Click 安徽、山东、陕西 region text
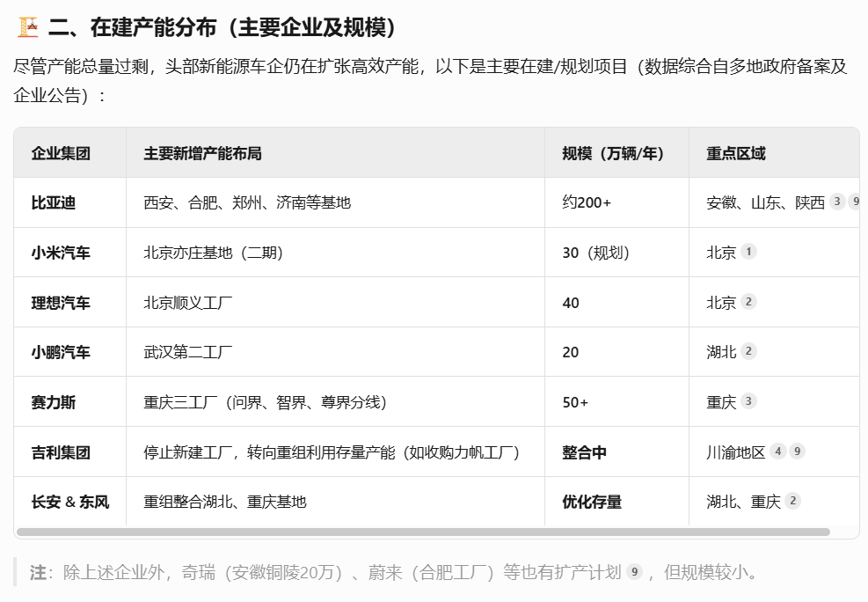 766,202
